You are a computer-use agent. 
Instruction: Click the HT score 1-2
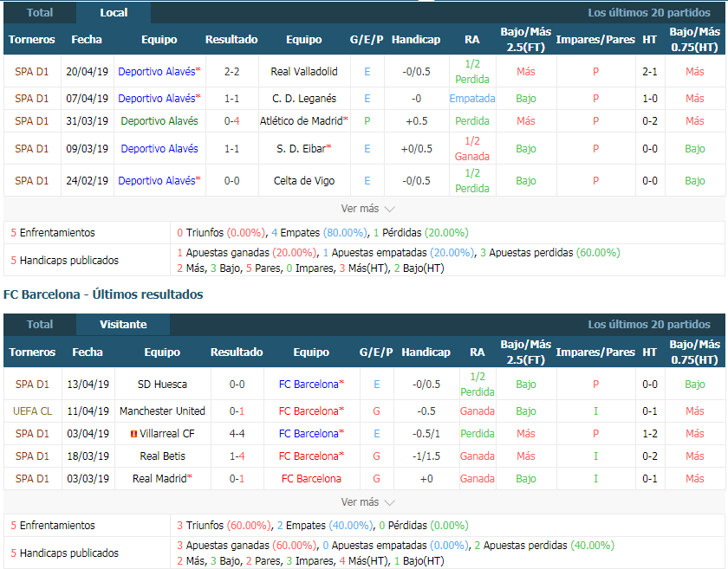click(649, 434)
